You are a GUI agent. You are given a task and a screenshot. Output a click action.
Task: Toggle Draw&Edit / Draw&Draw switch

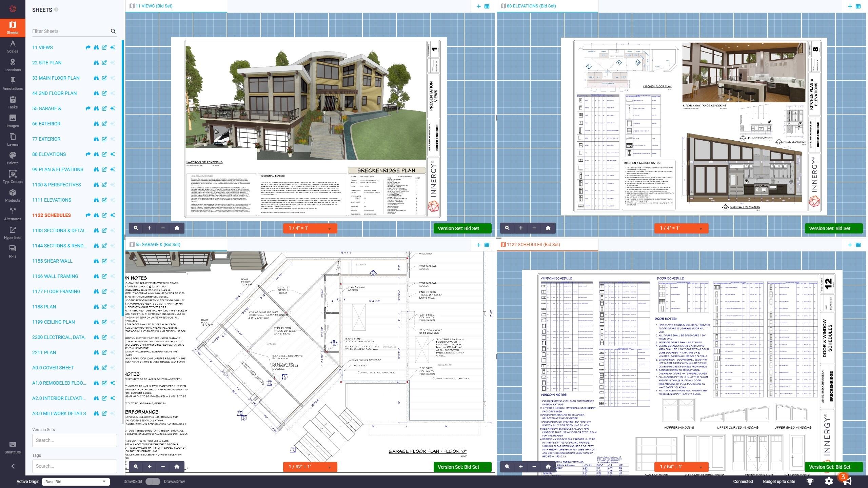point(153,482)
